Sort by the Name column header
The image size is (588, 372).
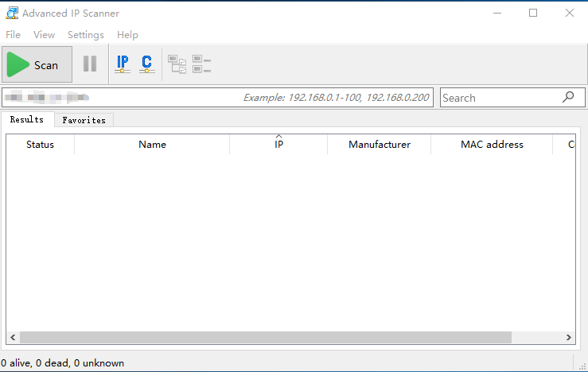pyautogui.click(x=152, y=145)
